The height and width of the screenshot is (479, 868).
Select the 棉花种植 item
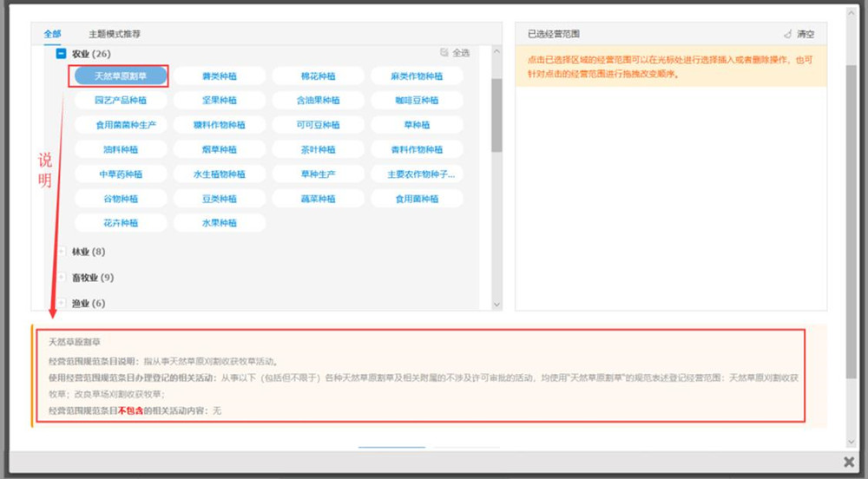318,76
